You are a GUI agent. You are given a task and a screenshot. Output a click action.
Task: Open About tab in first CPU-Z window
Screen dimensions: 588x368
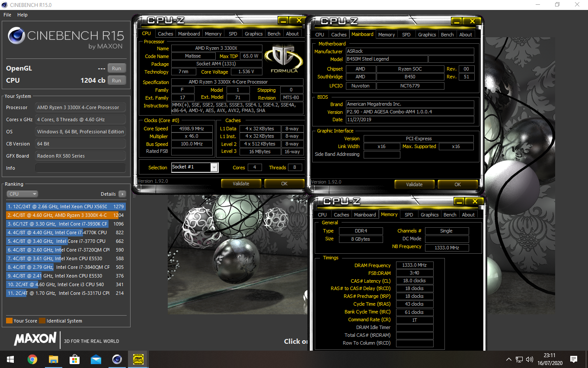pos(292,34)
